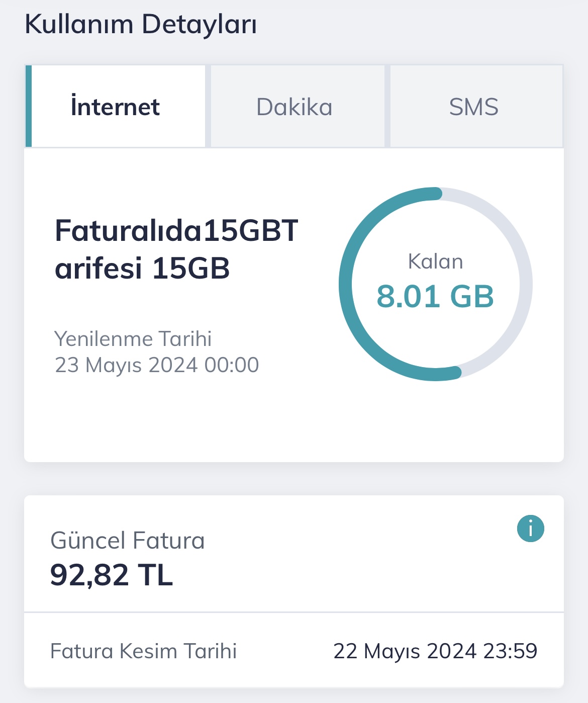588x703 pixels.
Task: Tap the Kalan label inside the ring
Action: click(x=435, y=261)
